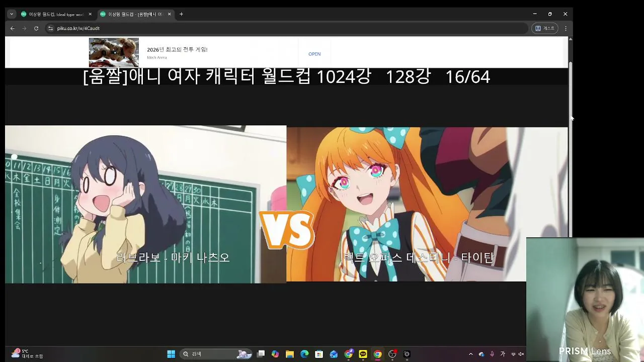The height and width of the screenshot is (362, 644).
Task: Go back to the previous page
Action: [x=13, y=29]
